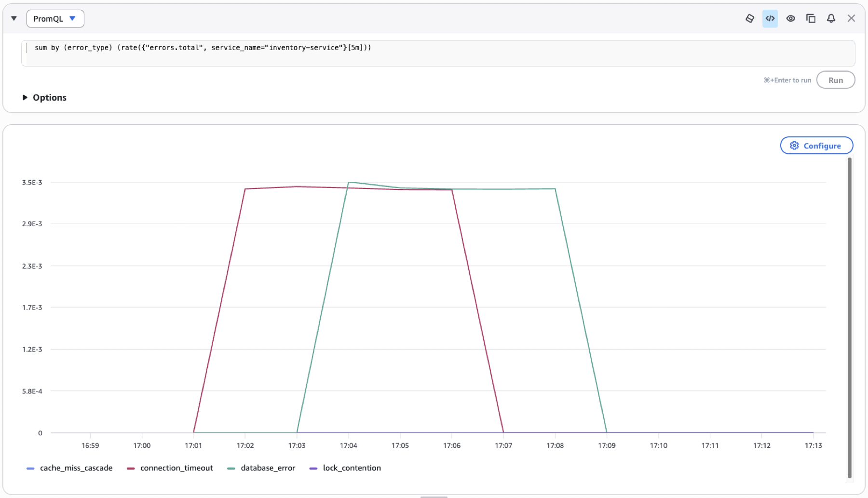Expand the Options section
Viewport: 868px width, 498px height.
pyautogui.click(x=44, y=97)
